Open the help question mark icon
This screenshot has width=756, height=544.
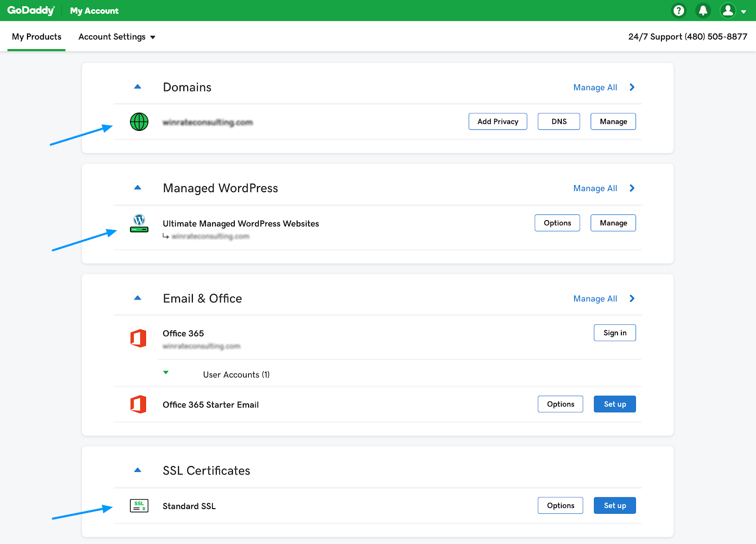[x=679, y=10]
